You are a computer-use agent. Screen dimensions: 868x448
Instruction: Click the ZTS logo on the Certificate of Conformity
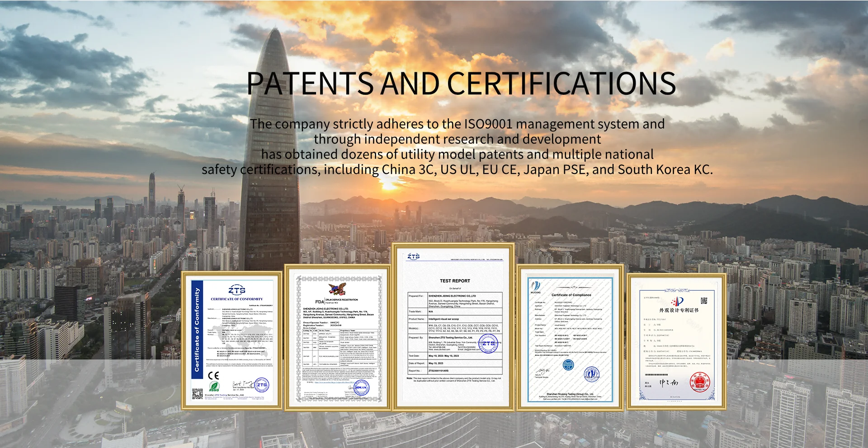pyautogui.click(x=236, y=290)
